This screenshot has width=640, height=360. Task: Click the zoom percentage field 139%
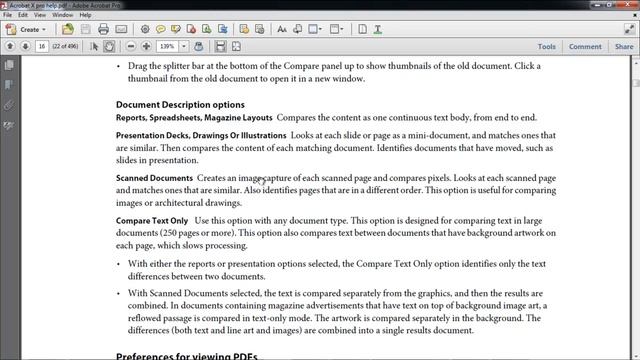167,46
